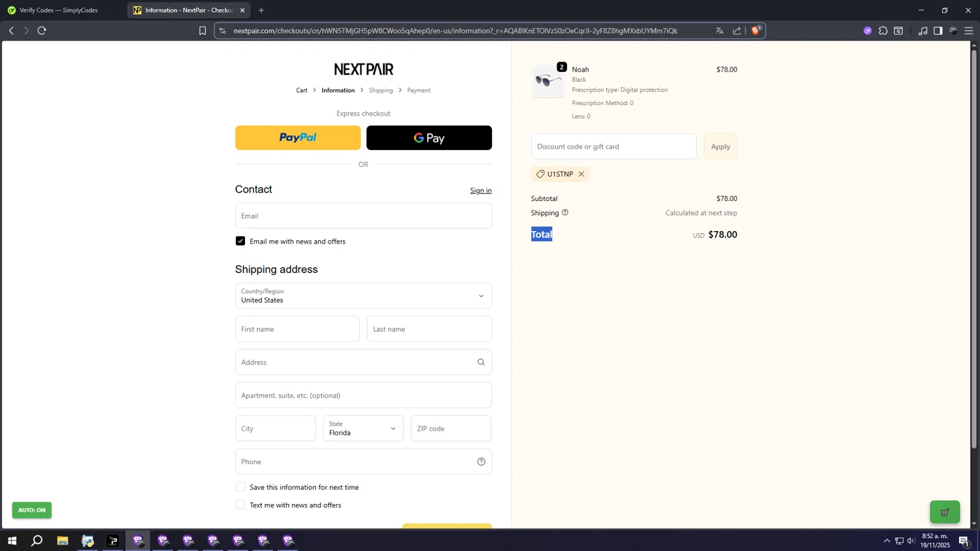The height and width of the screenshot is (551, 980).
Task: Click the NEXTPAIR logo
Action: (x=363, y=69)
